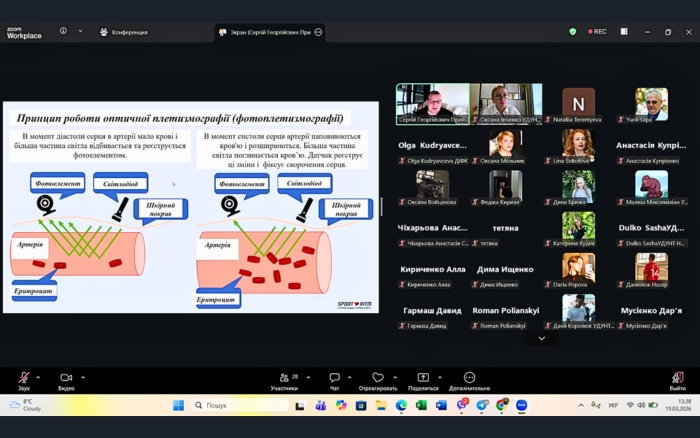Open the Дополнительно more options menu
This screenshot has width=700, height=438.
click(x=469, y=380)
